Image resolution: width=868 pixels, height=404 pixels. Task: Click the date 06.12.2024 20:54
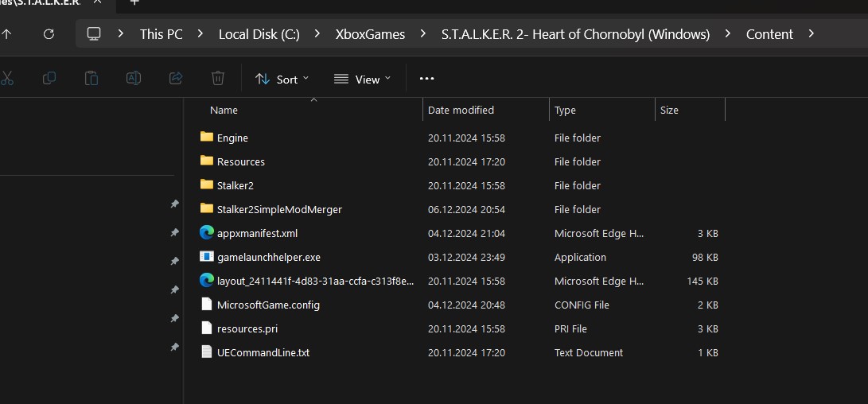[466, 210]
